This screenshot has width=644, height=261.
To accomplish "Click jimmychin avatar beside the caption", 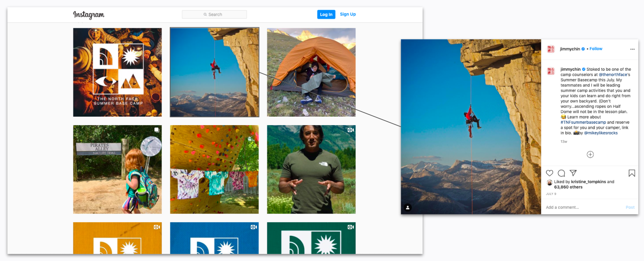I will click(551, 71).
